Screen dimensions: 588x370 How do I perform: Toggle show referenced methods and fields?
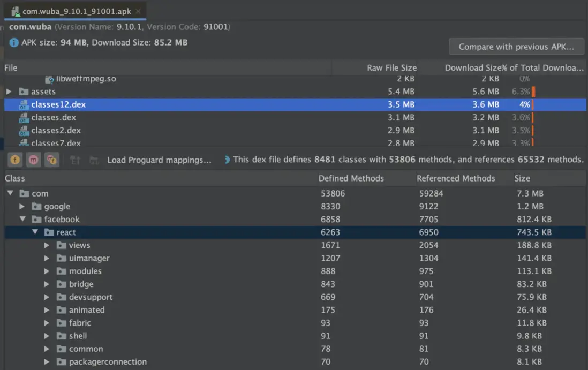pyautogui.click(x=51, y=160)
